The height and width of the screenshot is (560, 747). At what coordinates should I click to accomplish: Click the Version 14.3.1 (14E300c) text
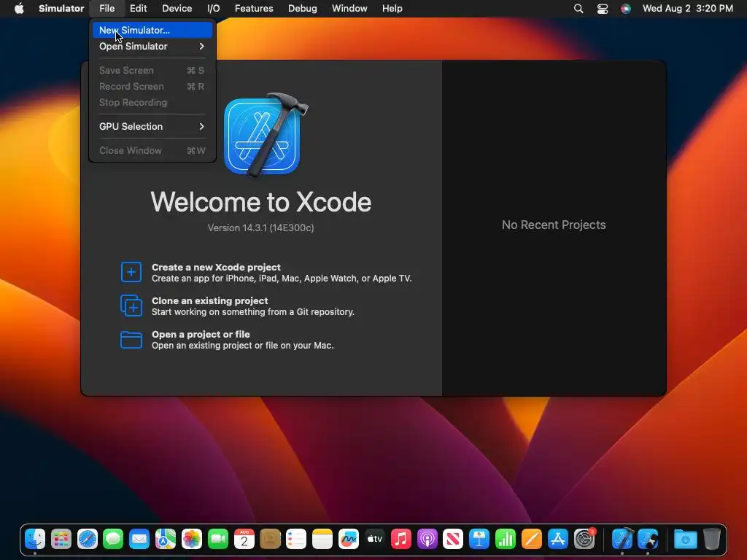[x=260, y=228]
